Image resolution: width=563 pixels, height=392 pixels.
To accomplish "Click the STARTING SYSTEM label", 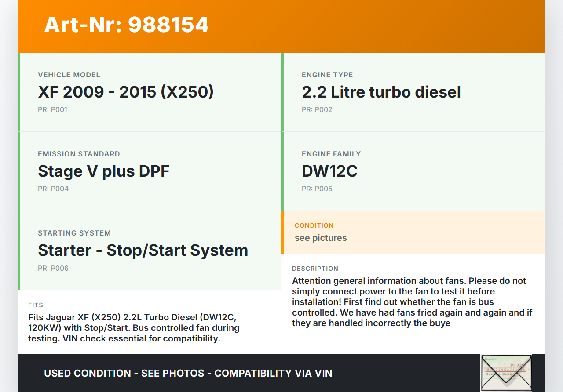I will coord(74,233).
